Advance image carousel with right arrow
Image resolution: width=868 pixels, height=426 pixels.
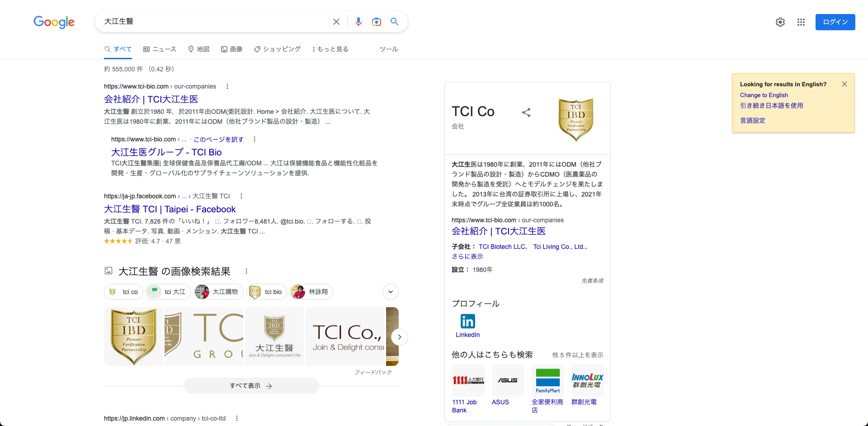[400, 337]
